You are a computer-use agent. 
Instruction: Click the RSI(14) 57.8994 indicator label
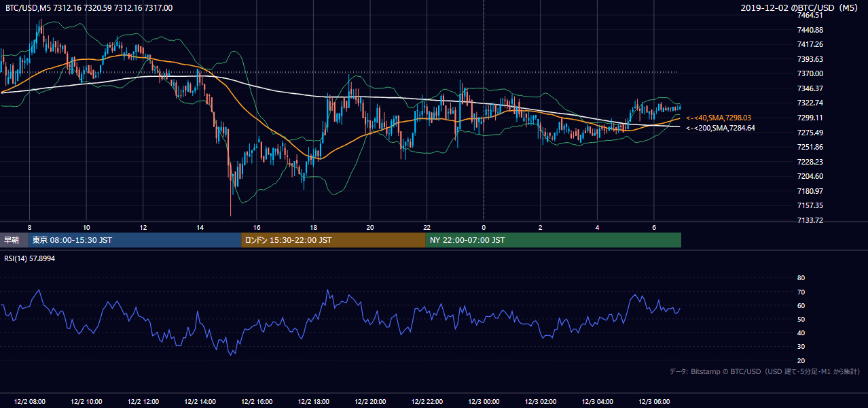pos(30,259)
